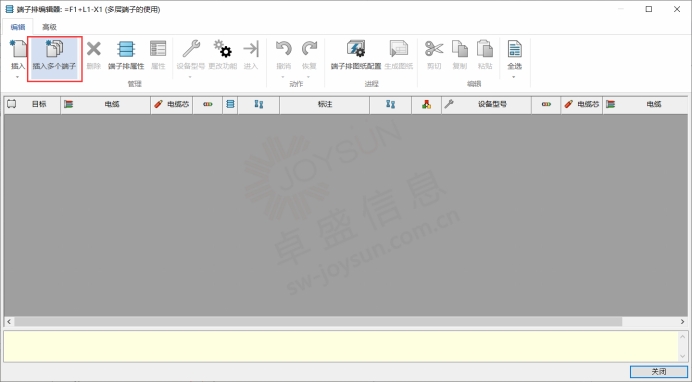Select the 编辑 ribbon tab
Image resolution: width=693 pixels, height=383 pixels.
(18, 27)
